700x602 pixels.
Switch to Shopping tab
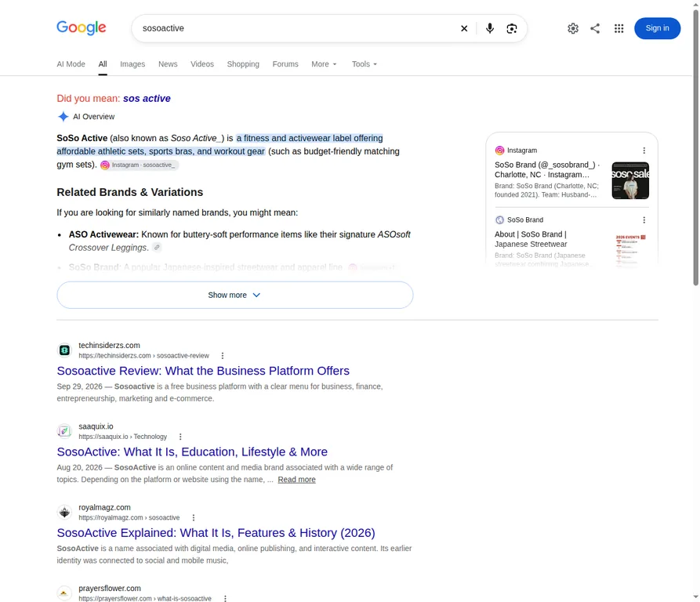coord(243,64)
